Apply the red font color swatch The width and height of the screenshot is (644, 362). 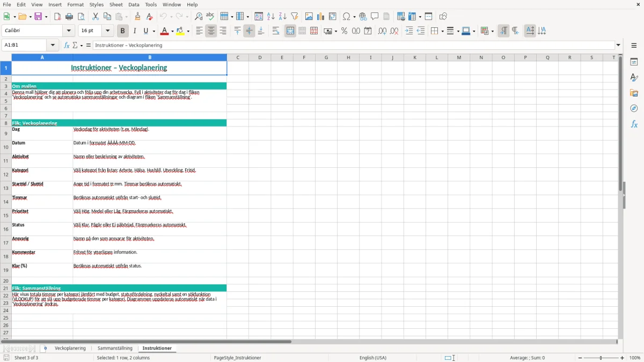pyautogui.click(x=164, y=31)
